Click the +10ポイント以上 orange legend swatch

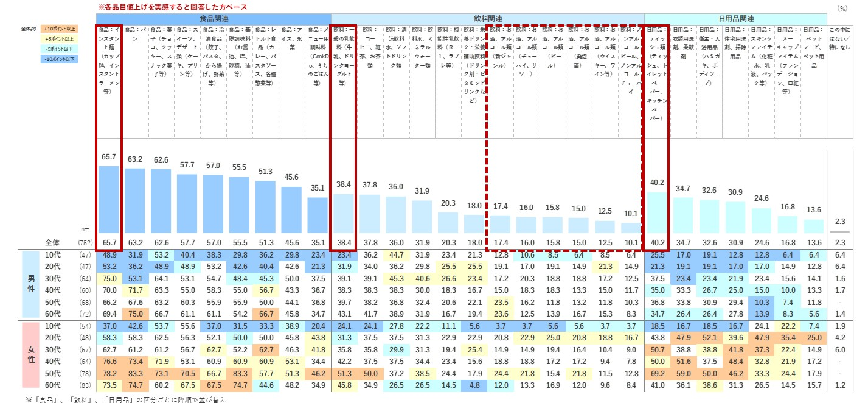(x=60, y=29)
